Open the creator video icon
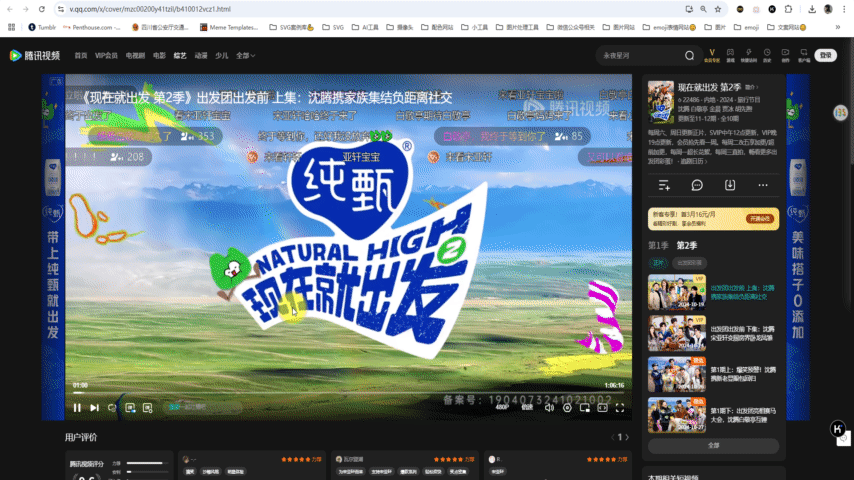Screen dimensions: 854x480 (x=785, y=55)
